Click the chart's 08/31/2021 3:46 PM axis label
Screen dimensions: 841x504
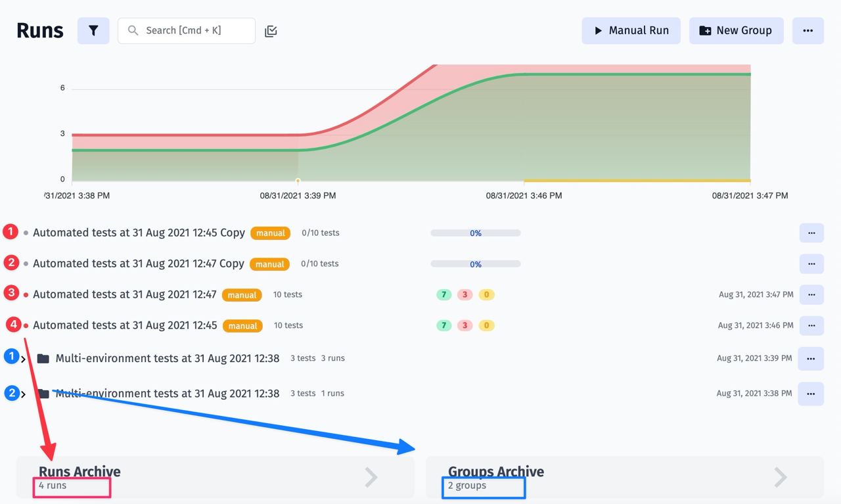pos(524,195)
